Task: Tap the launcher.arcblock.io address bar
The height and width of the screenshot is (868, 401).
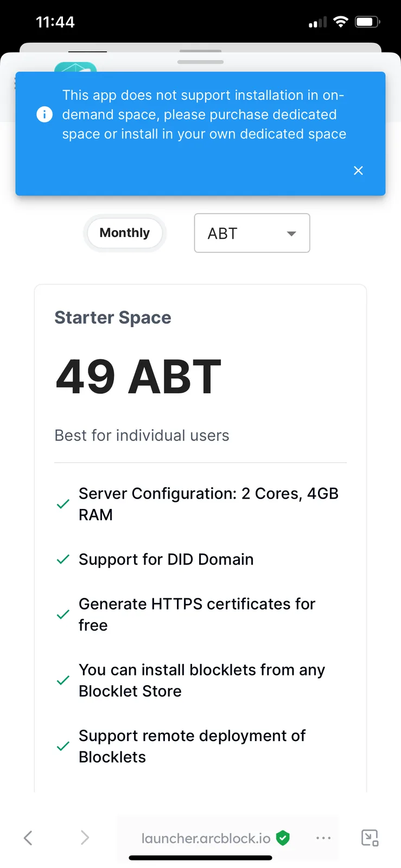Action: click(x=206, y=838)
